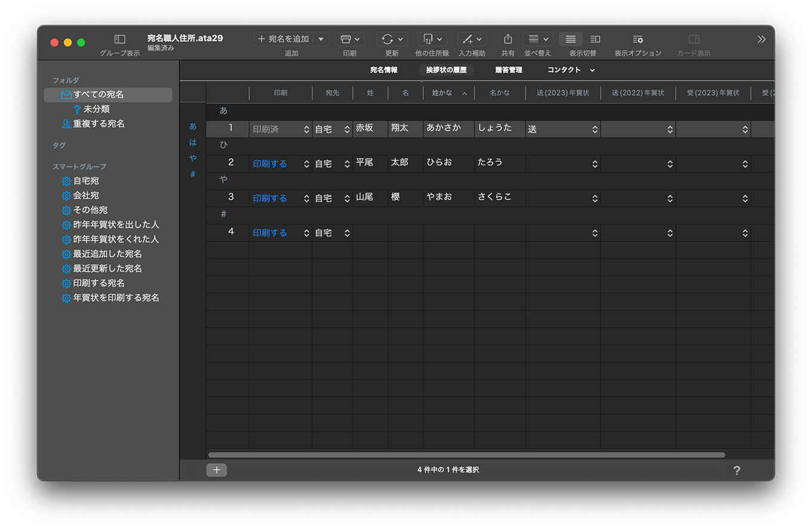
Task: Open 印刷する dropdown in row 4
Action: point(281,233)
